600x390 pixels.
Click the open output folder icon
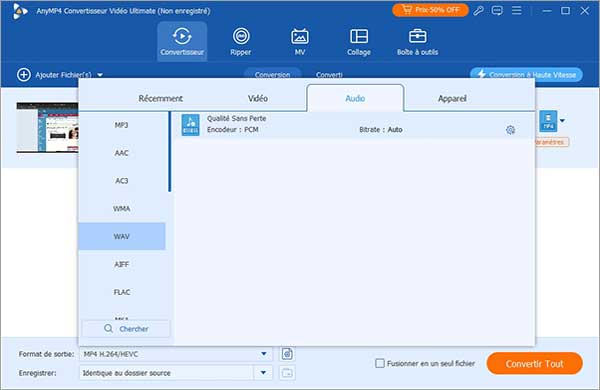pyautogui.click(x=287, y=372)
